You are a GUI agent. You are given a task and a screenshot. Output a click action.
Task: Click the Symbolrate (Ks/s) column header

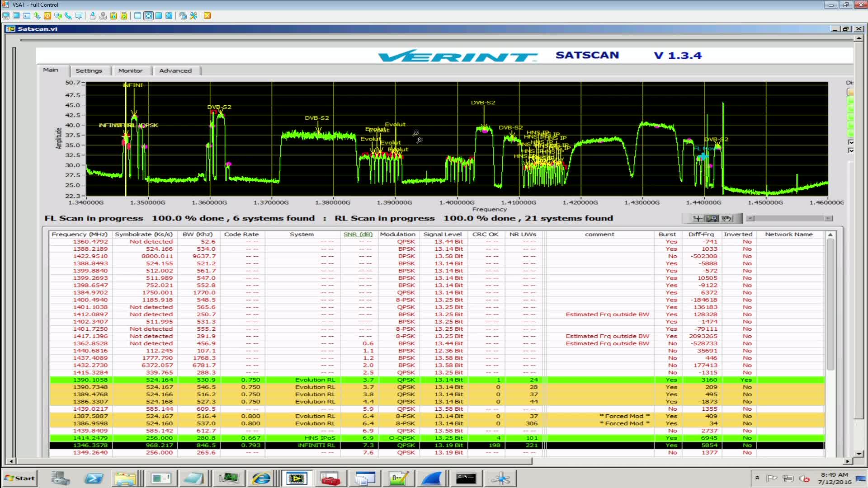click(x=144, y=235)
